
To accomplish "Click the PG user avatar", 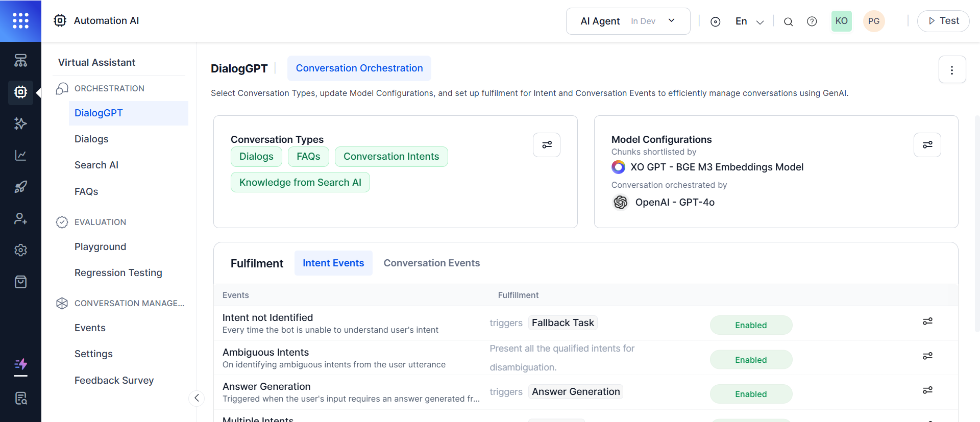I will pyautogui.click(x=873, y=21).
